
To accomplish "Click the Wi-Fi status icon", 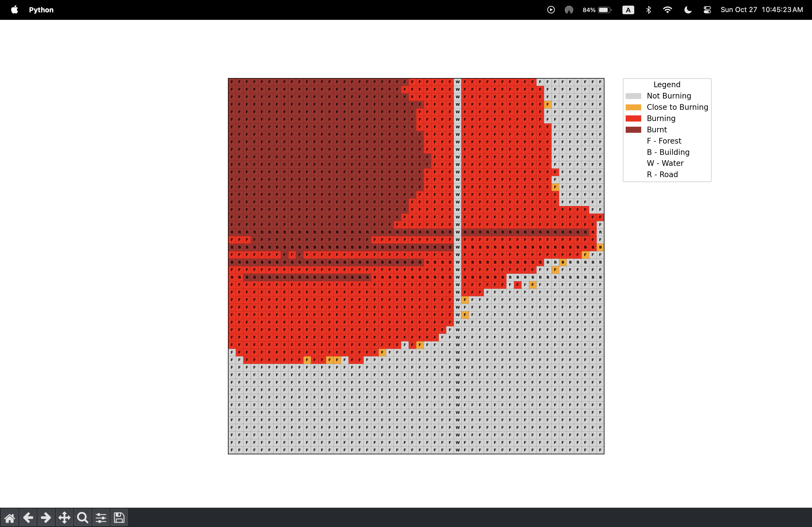I will [667, 10].
